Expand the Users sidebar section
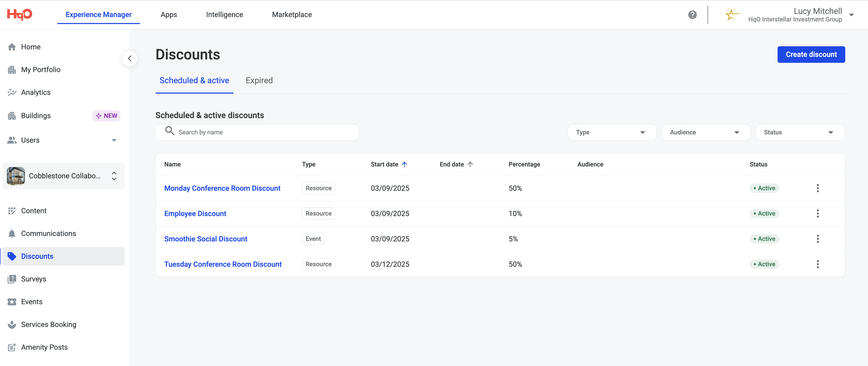Screen dimensions: 868x366 coord(114,140)
